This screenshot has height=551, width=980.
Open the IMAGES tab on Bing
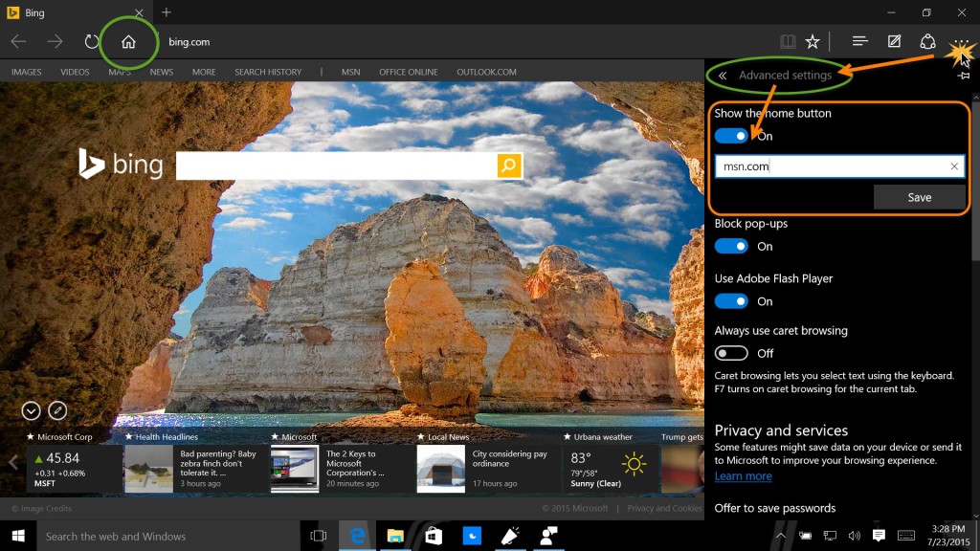27,72
